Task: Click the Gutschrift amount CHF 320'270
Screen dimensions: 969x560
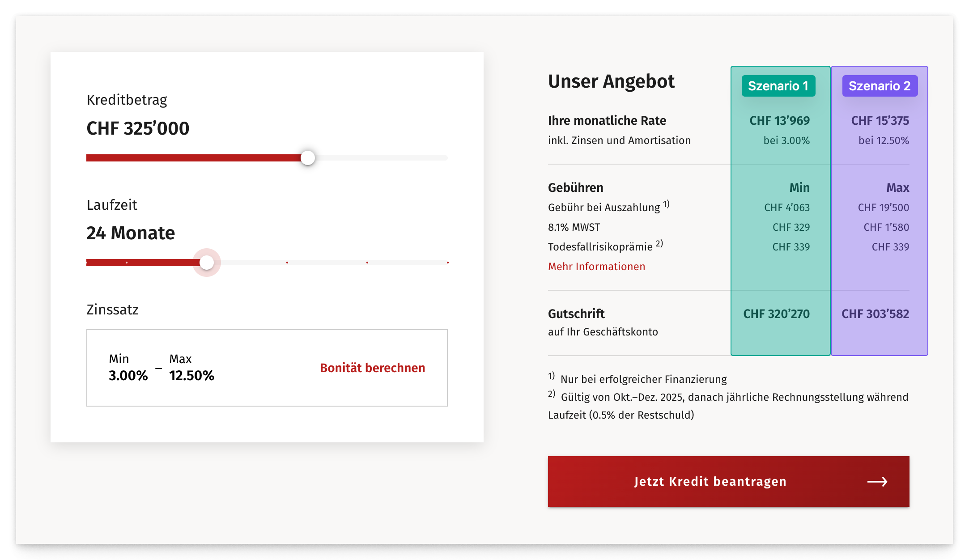Action: (x=776, y=314)
